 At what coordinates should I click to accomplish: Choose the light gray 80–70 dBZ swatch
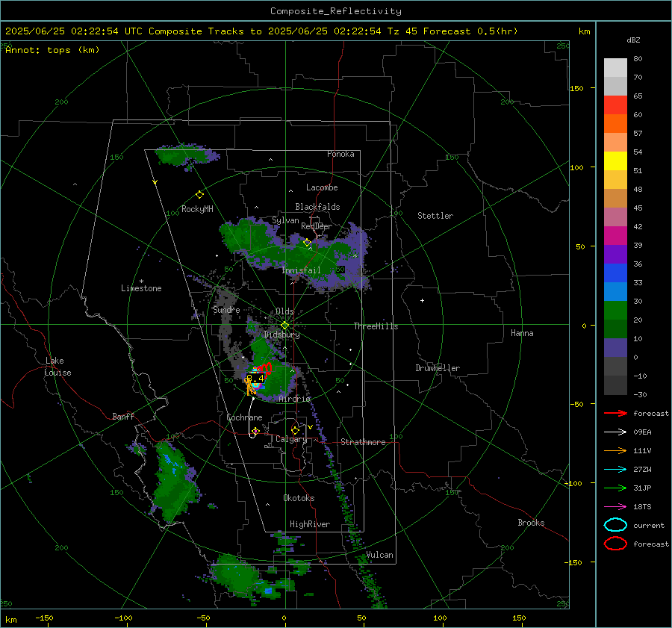(615, 68)
